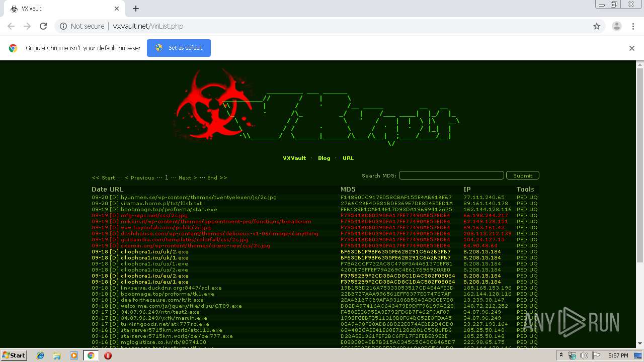The width and height of the screenshot is (644, 362).
Task: Open the dealforthecause.com/lt/lt.exe entry
Action: tap(162, 300)
